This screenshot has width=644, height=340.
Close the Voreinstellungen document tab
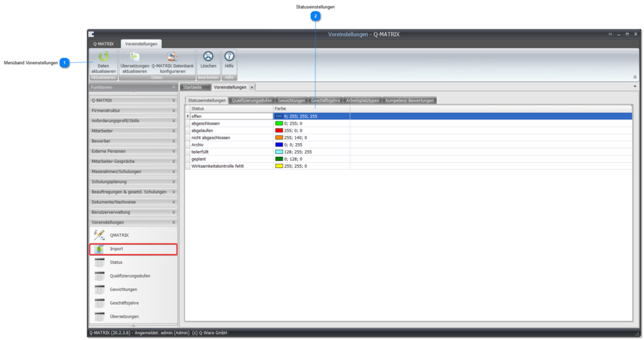point(252,87)
